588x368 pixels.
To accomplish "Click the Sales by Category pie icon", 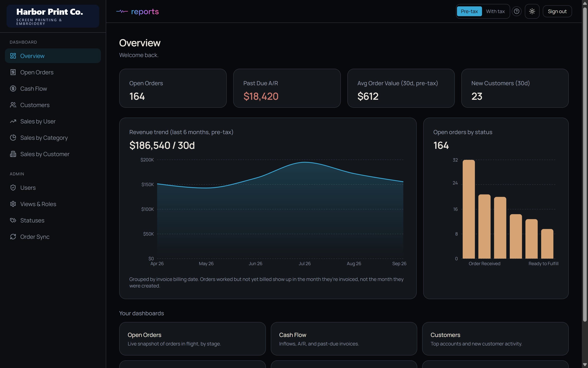I will tap(13, 138).
